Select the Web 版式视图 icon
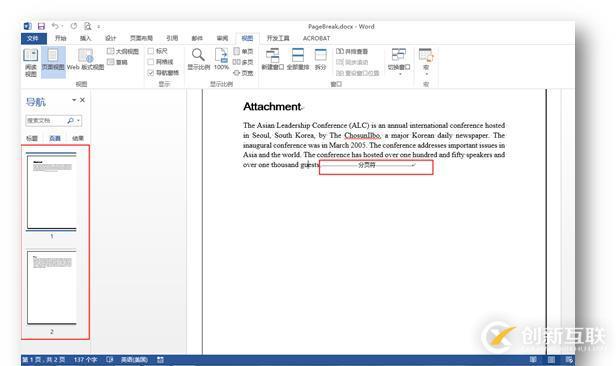 85,60
